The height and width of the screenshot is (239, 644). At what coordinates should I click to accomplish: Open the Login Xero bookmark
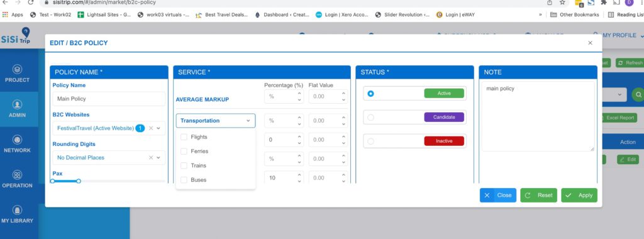[x=342, y=15]
